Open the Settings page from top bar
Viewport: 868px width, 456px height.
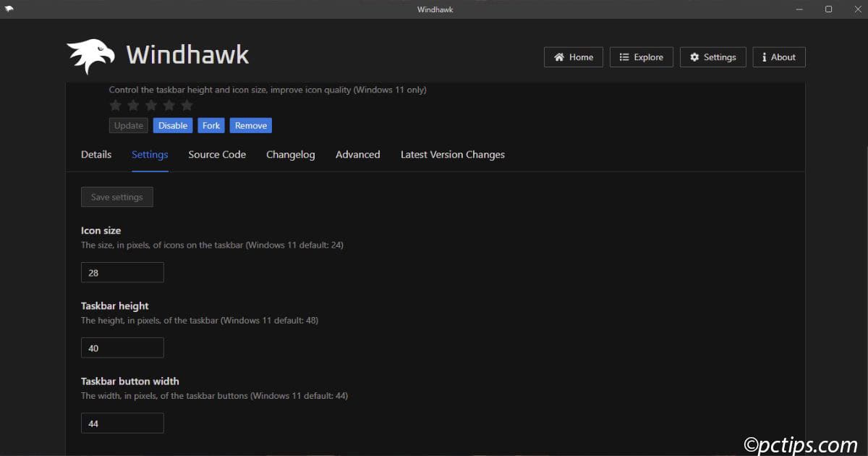tap(712, 57)
